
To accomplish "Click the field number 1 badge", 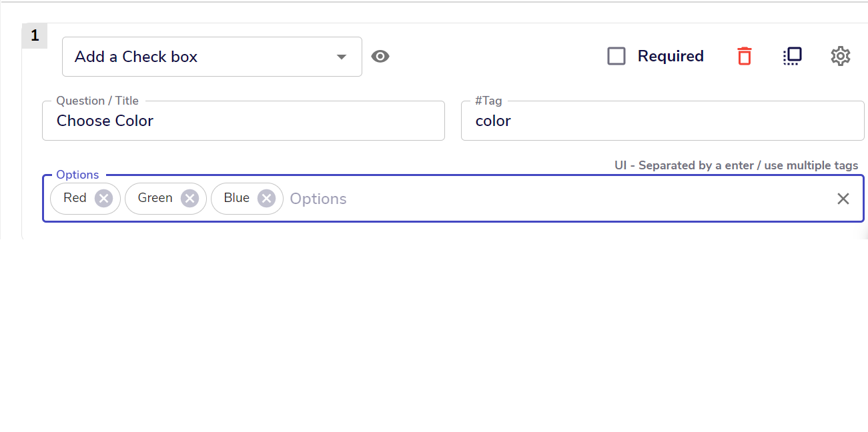I will coord(35,36).
